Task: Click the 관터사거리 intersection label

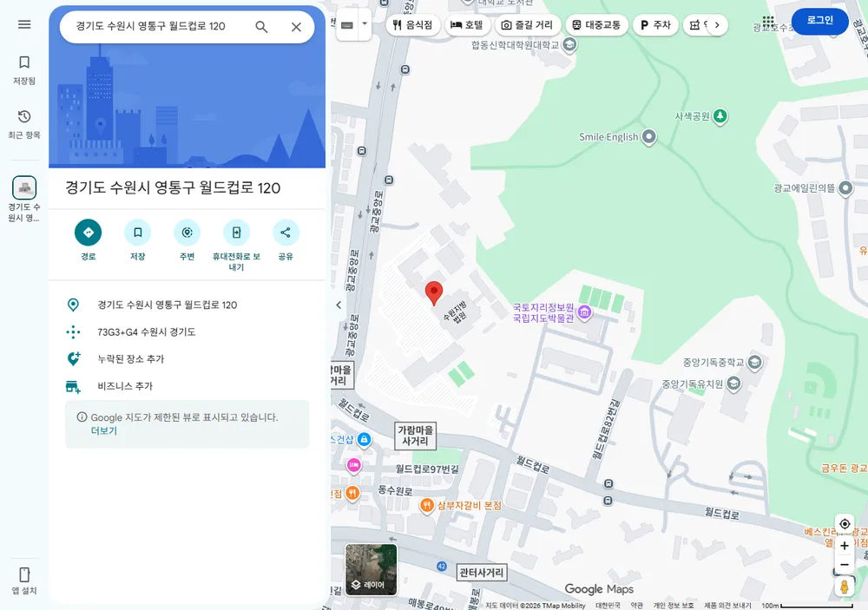Action: point(481,572)
